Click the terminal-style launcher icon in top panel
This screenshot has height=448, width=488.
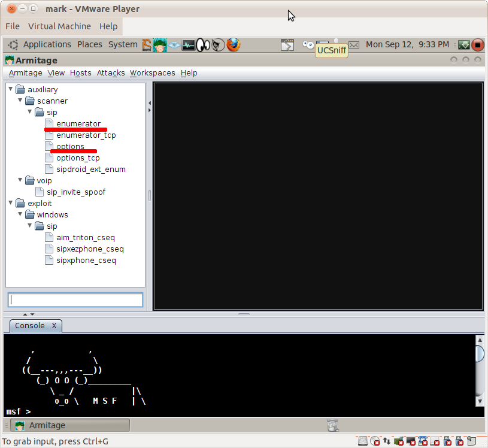(287, 45)
